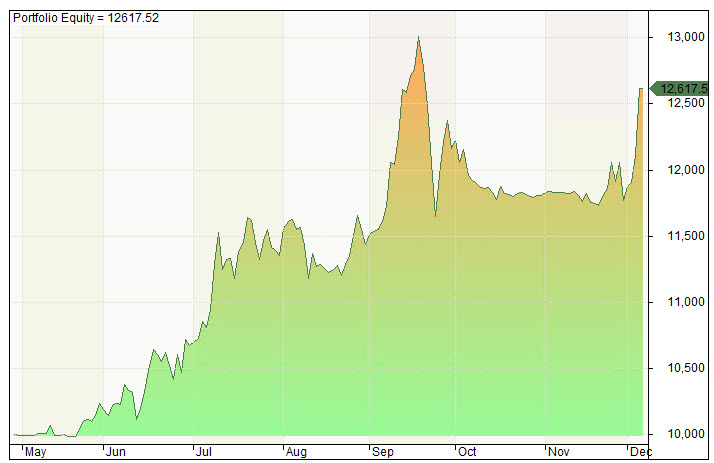Click the 12,500 y-axis label
Image resolution: width=714 pixels, height=463 pixels.
[x=686, y=103]
